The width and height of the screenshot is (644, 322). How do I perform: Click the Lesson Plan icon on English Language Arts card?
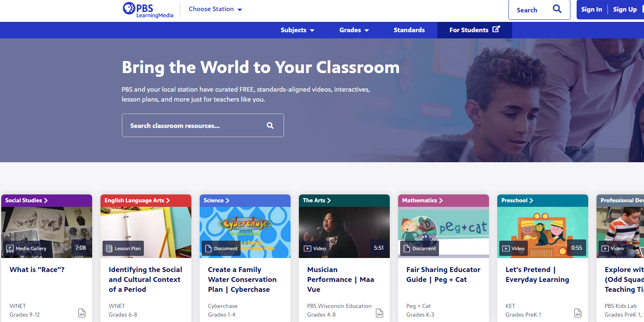[109, 249]
